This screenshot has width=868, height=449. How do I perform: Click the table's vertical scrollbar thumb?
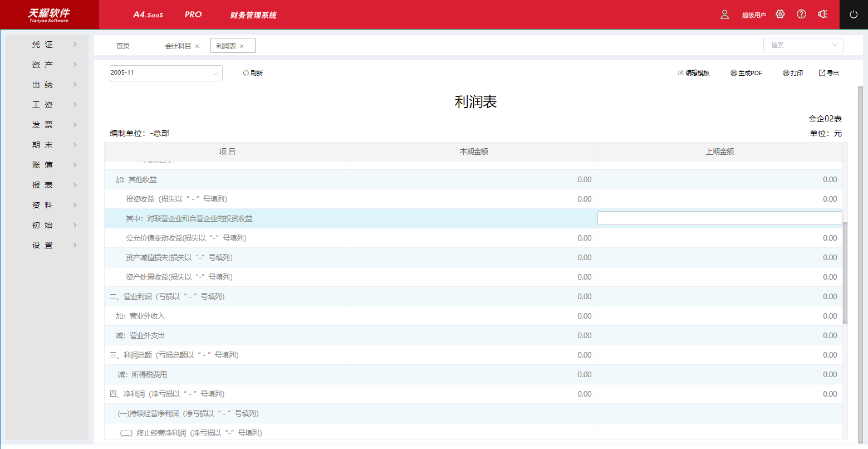(x=845, y=273)
